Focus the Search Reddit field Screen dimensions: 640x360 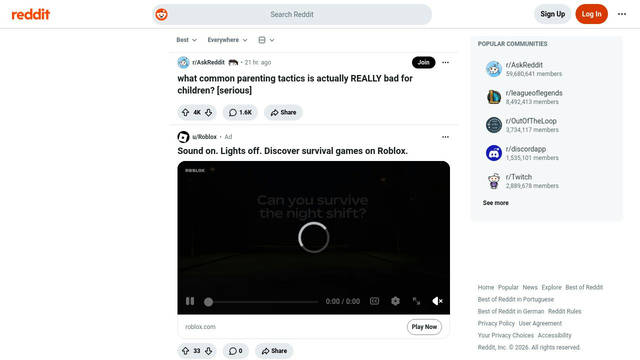tap(292, 14)
